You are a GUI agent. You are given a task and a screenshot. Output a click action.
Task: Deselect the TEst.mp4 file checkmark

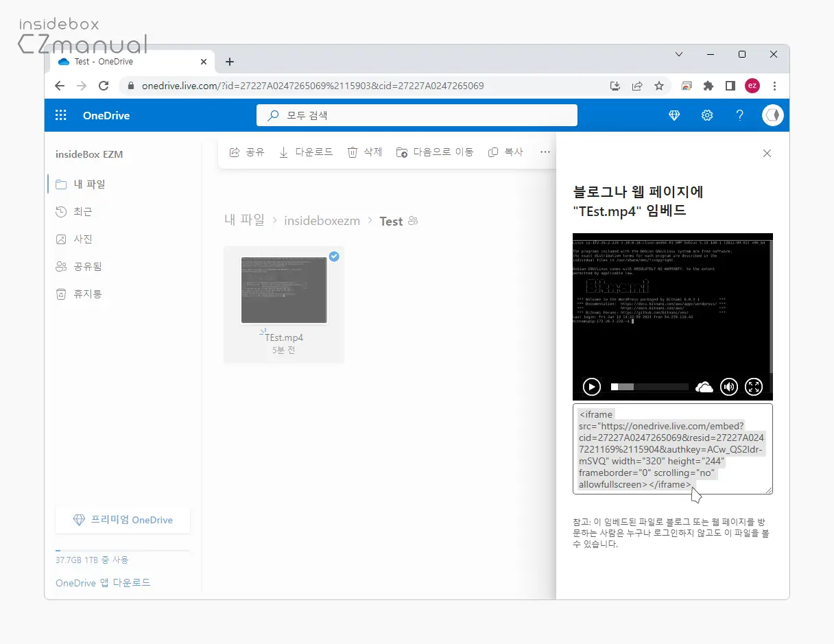click(x=334, y=256)
